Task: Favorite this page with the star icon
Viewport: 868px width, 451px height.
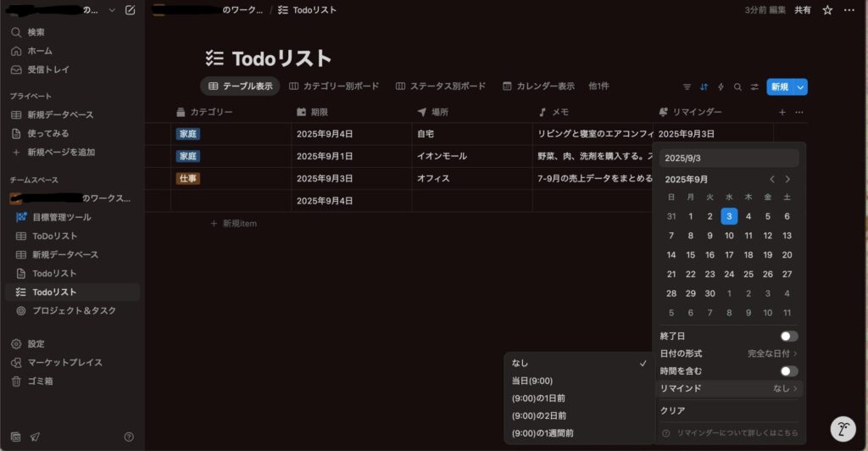Action: coord(827,10)
